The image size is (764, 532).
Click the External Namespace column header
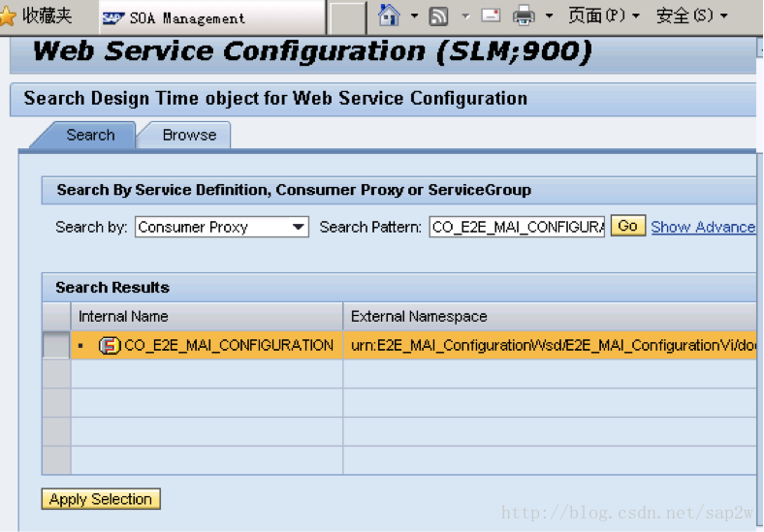click(550, 317)
